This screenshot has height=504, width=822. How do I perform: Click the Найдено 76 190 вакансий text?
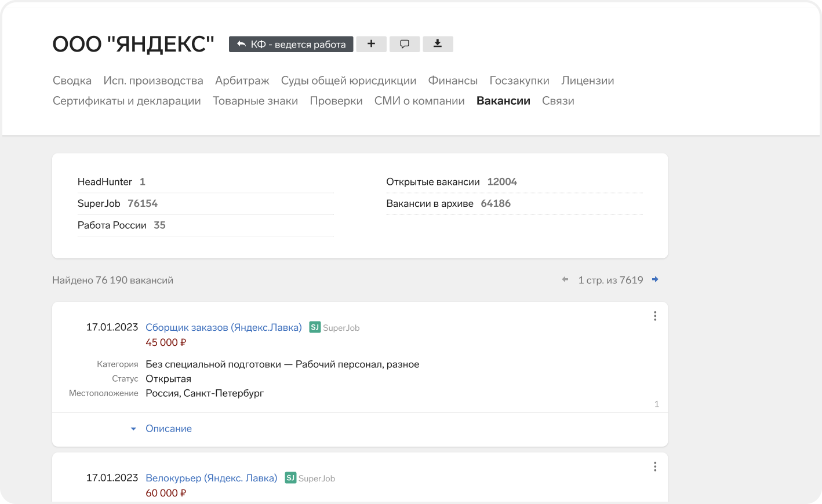(x=112, y=280)
